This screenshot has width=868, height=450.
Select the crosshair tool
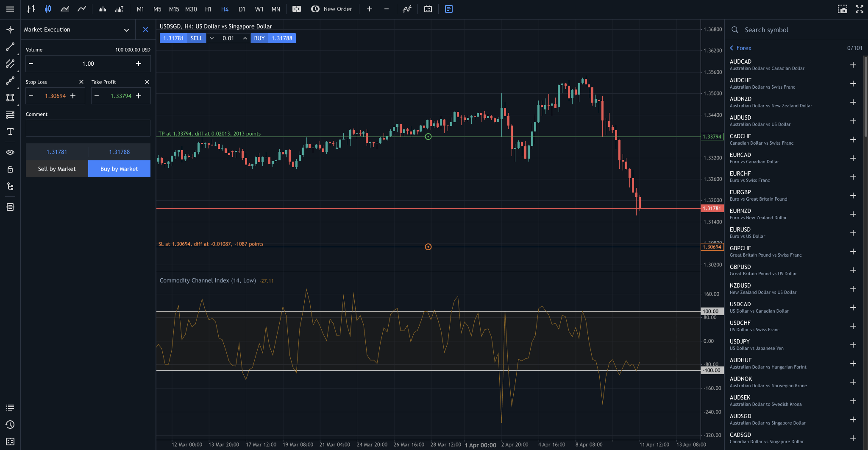(10, 29)
